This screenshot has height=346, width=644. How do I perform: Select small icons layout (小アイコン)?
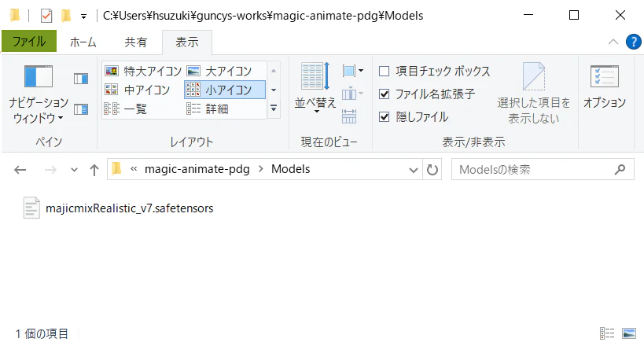pyautogui.click(x=225, y=90)
